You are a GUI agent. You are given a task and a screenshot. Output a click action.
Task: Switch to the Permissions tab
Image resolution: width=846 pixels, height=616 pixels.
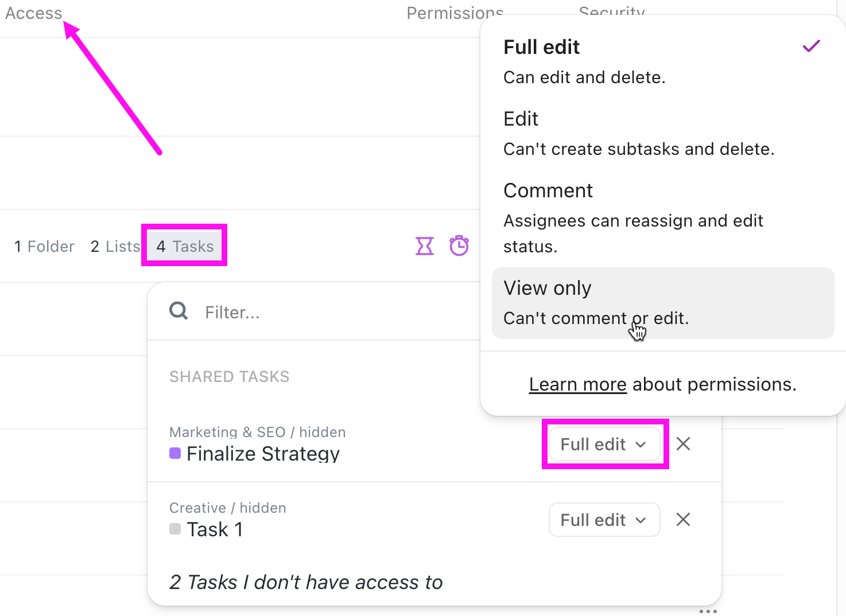(x=455, y=13)
